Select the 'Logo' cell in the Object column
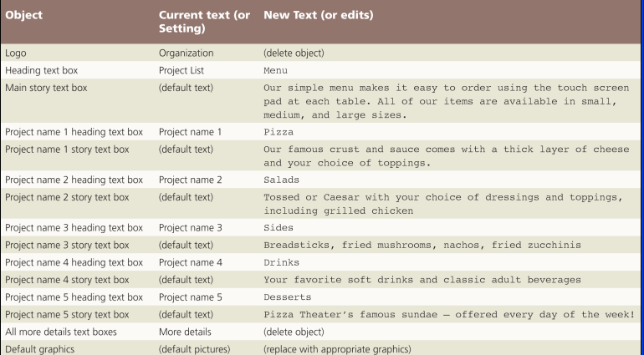 (x=15, y=53)
